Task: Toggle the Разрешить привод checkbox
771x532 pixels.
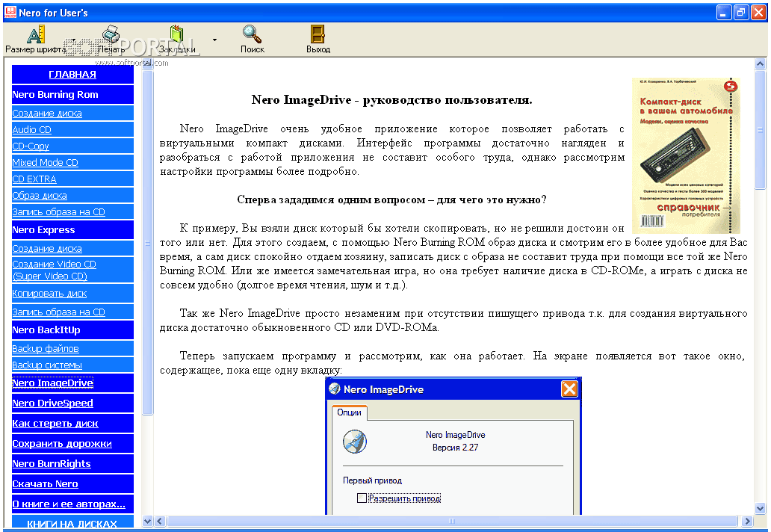Action: point(362,498)
